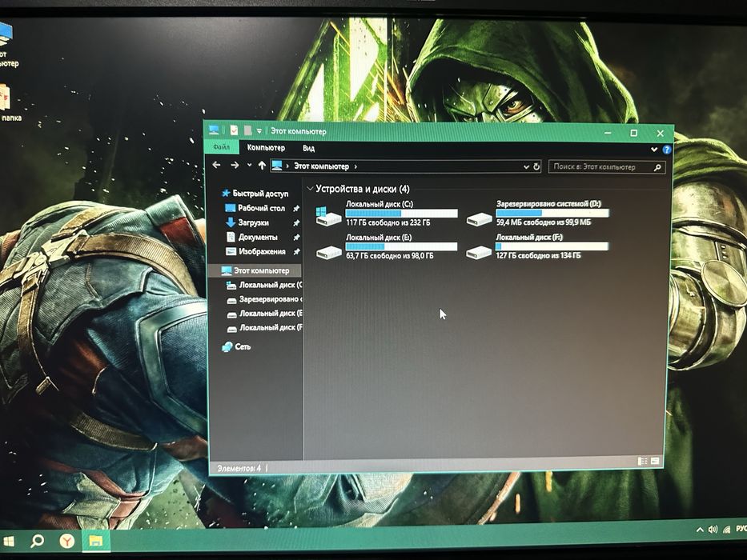747x560 pixels.
Task: Open the quick access toolbar customize dropdown
Action: click(x=259, y=130)
